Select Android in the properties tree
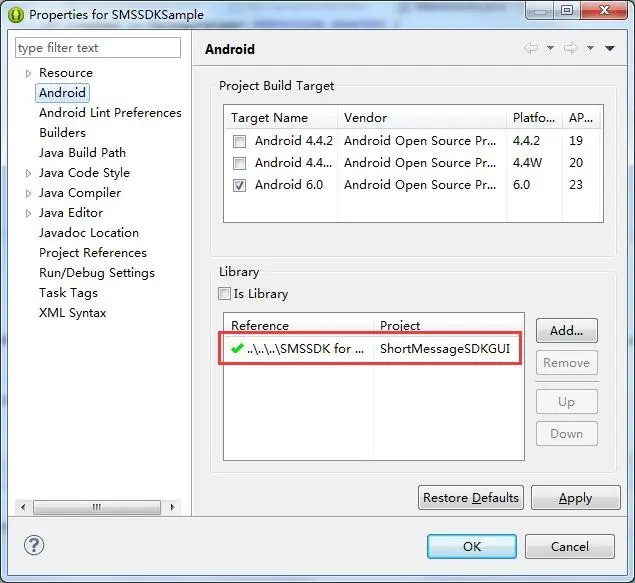Image resolution: width=635 pixels, height=583 pixels. click(62, 93)
